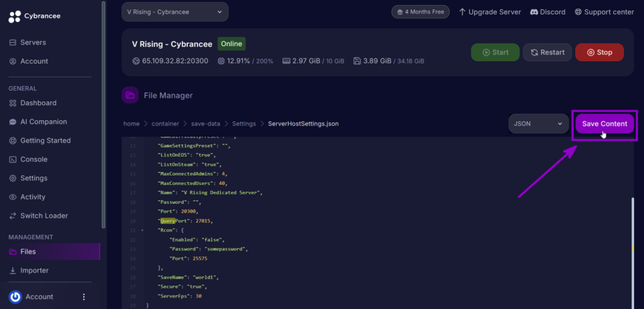Click the Upgrade Server link
Screen dimensions: 644x309
click(x=489, y=12)
